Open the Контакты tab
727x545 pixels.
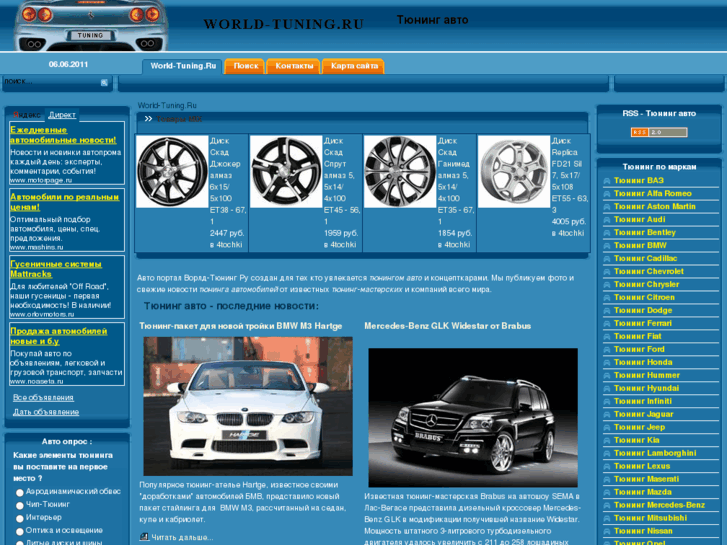click(294, 66)
